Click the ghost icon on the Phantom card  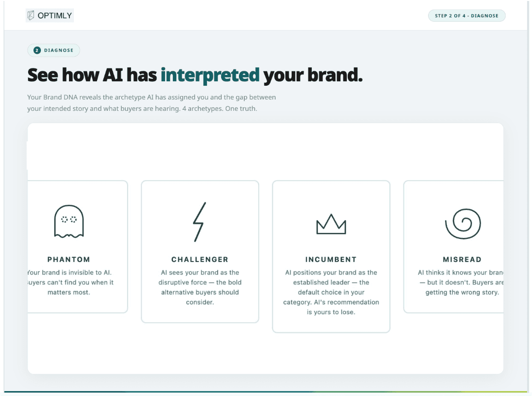(x=69, y=221)
